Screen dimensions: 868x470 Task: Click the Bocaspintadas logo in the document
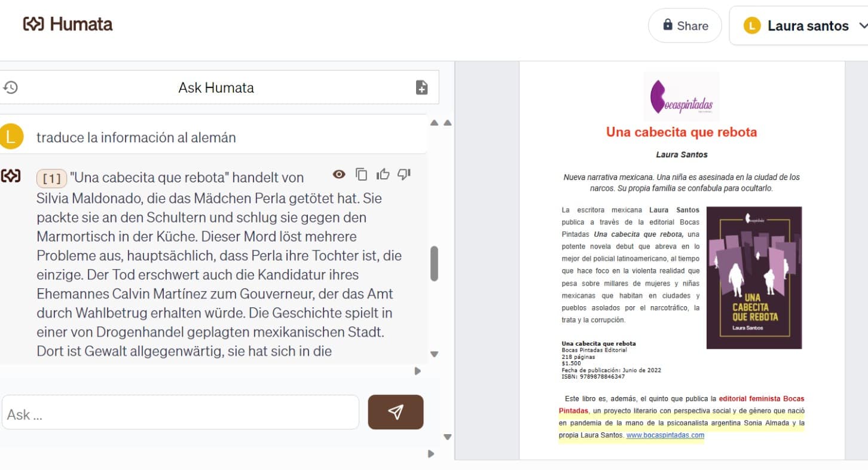coord(681,96)
